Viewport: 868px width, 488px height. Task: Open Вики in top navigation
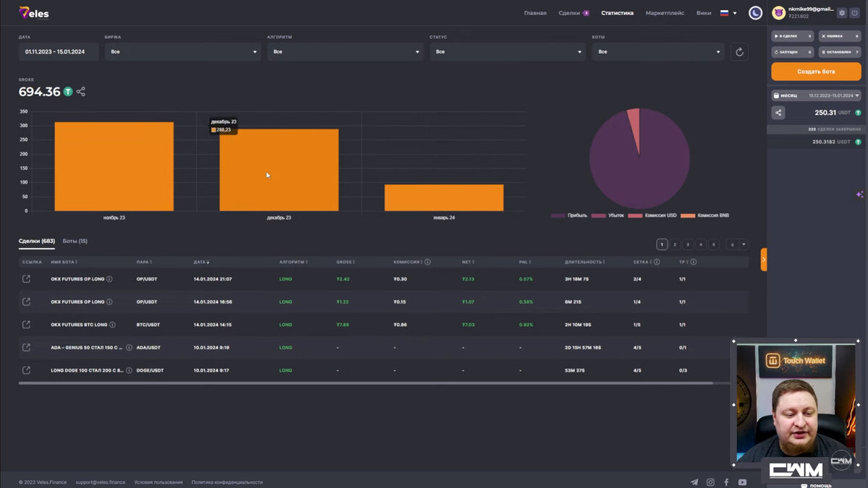pyautogui.click(x=703, y=13)
